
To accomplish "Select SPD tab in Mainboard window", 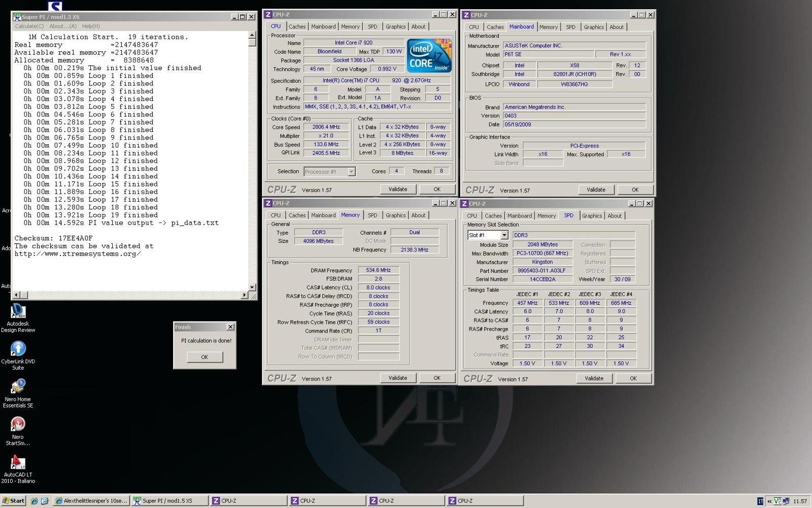I will pos(570,27).
